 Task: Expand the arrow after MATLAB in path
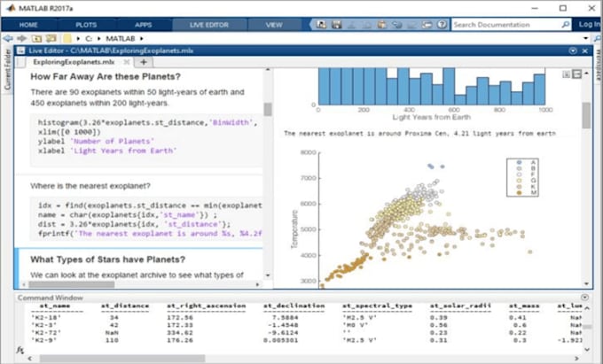(142, 38)
